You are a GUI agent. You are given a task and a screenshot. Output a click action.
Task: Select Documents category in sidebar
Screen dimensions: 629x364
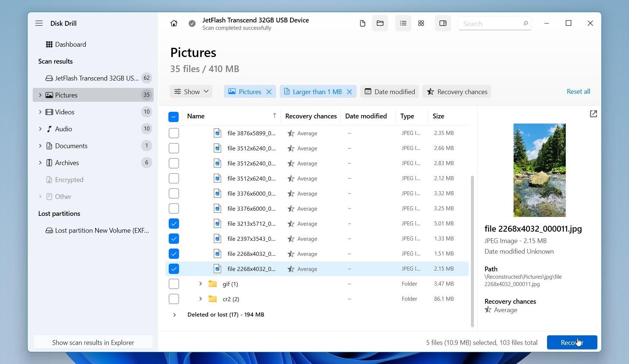(93, 146)
